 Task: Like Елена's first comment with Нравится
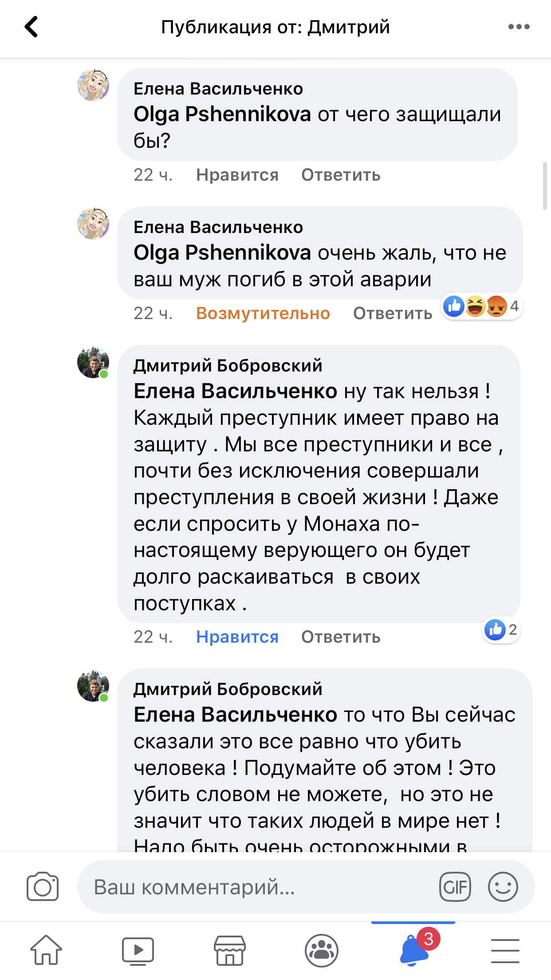[x=237, y=175]
